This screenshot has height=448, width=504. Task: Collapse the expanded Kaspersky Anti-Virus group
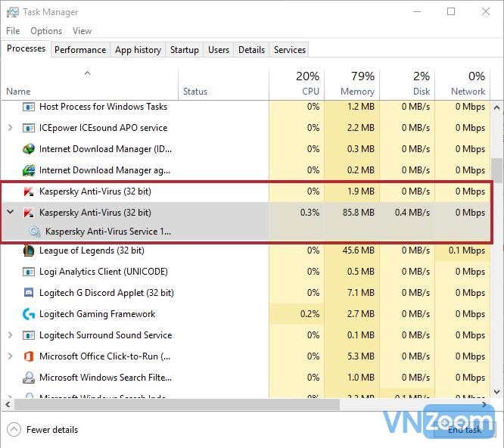(x=10, y=213)
